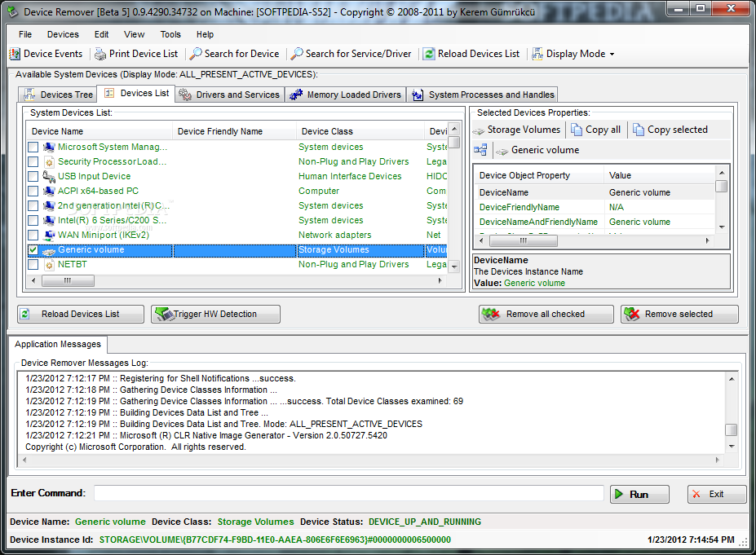
Task: Click the Print Device List printer icon
Action: [x=100, y=54]
